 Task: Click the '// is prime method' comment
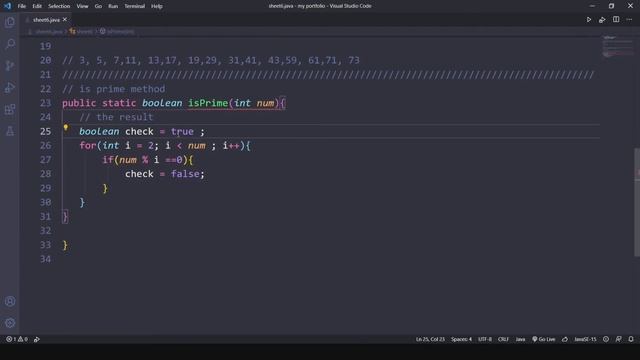pos(113,89)
